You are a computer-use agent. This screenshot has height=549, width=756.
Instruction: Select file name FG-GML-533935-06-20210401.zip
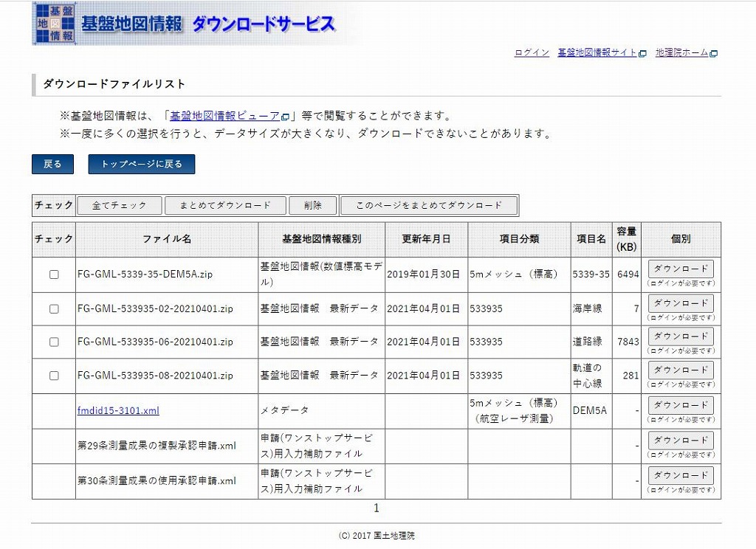[155, 342]
